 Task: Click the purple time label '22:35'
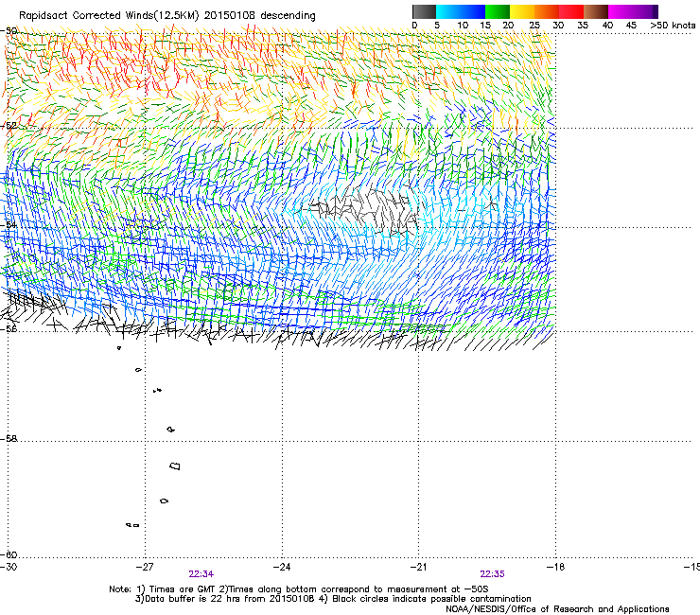[492, 574]
